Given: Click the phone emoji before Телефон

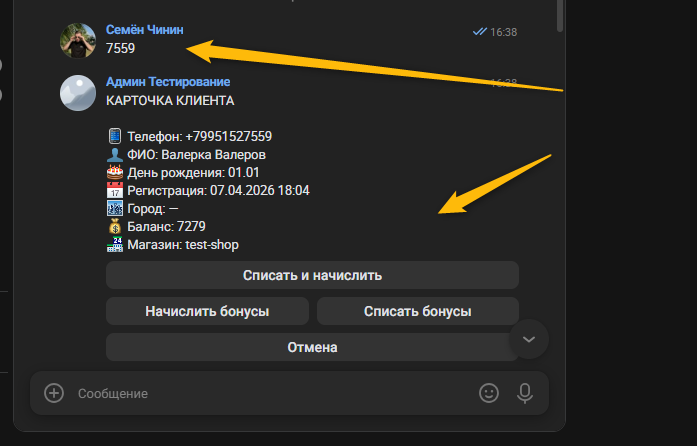Looking at the screenshot, I should 115,136.
